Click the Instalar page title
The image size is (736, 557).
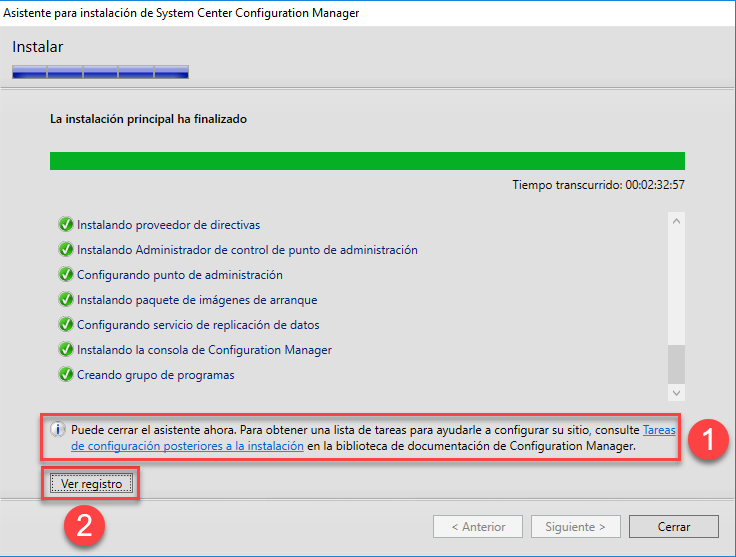click(38, 47)
